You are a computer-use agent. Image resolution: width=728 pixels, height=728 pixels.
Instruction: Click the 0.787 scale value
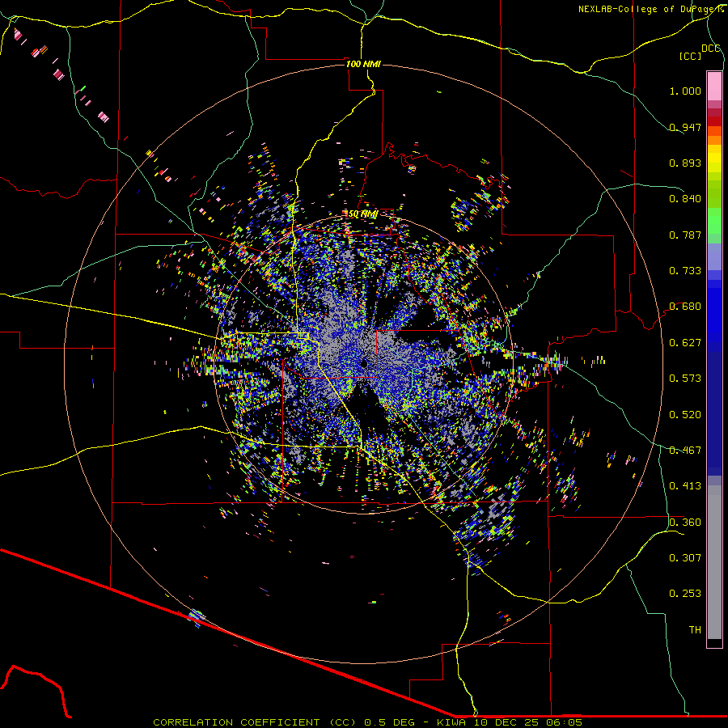point(685,235)
